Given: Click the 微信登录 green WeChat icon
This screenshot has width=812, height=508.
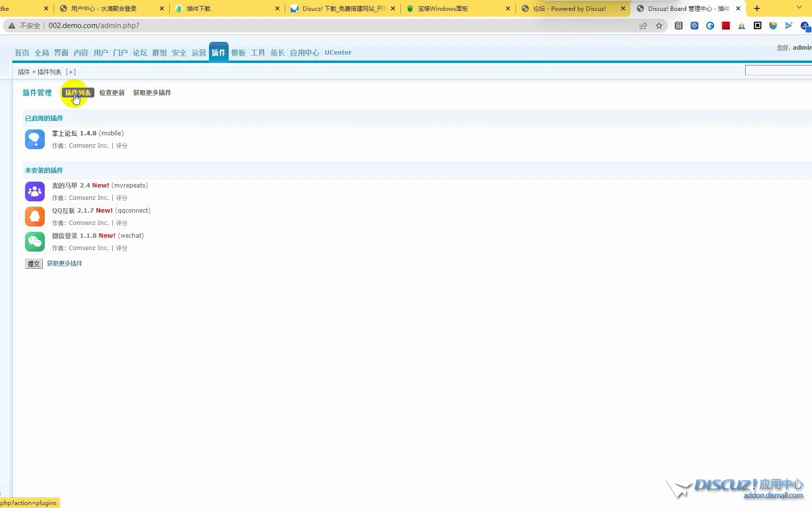Looking at the screenshot, I should click(35, 242).
